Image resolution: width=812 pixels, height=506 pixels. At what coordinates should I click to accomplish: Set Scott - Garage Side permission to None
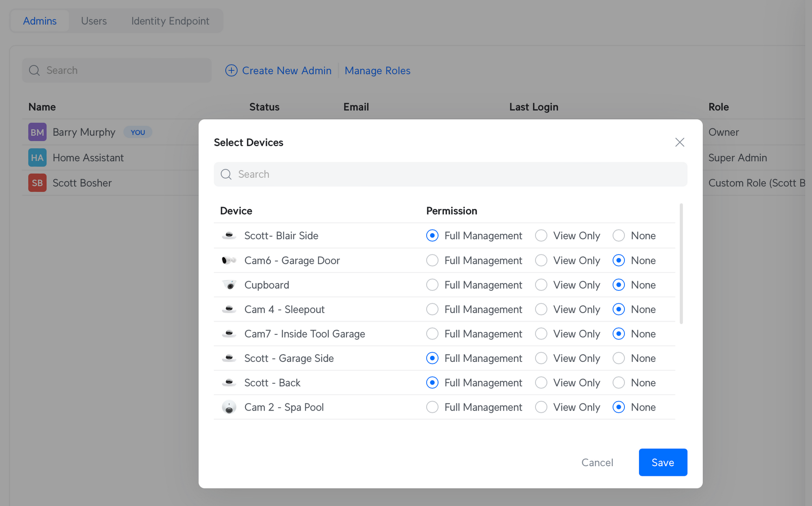click(x=619, y=358)
